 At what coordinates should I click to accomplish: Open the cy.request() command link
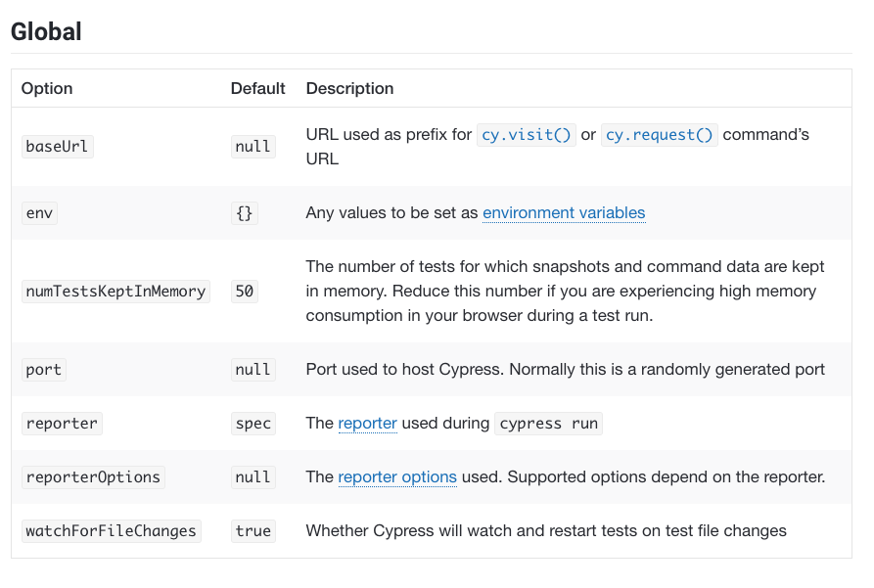coord(659,135)
